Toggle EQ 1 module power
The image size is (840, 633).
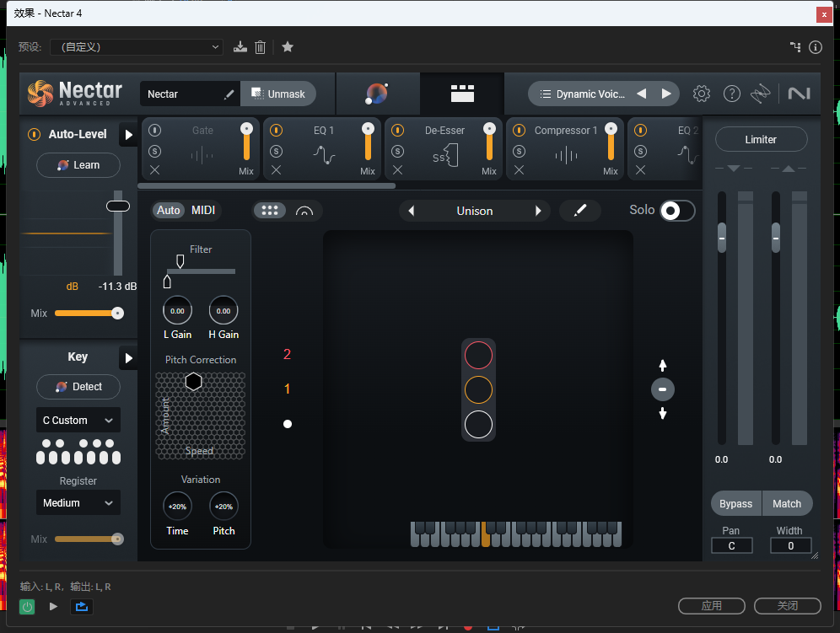[x=276, y=130]
